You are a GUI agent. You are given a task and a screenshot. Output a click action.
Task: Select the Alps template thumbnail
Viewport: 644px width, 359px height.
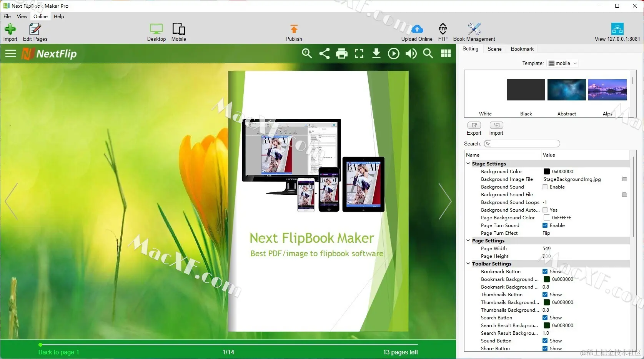pos(607,90)
